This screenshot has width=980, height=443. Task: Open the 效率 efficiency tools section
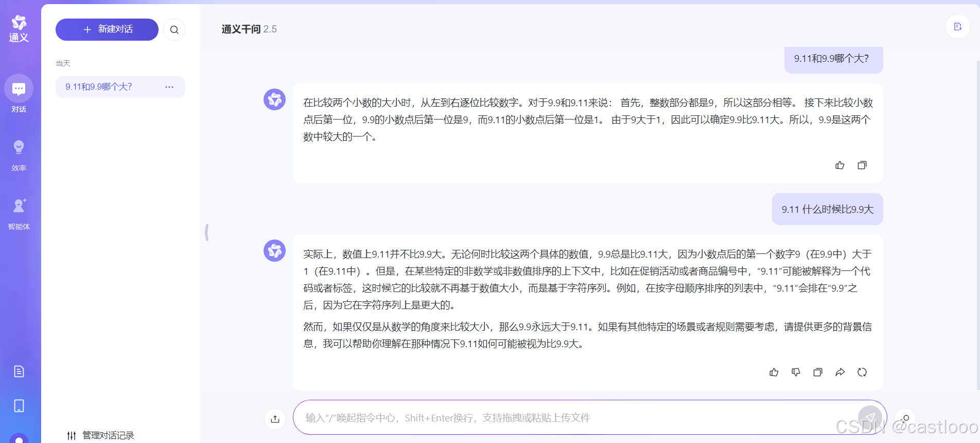[19, 155]
